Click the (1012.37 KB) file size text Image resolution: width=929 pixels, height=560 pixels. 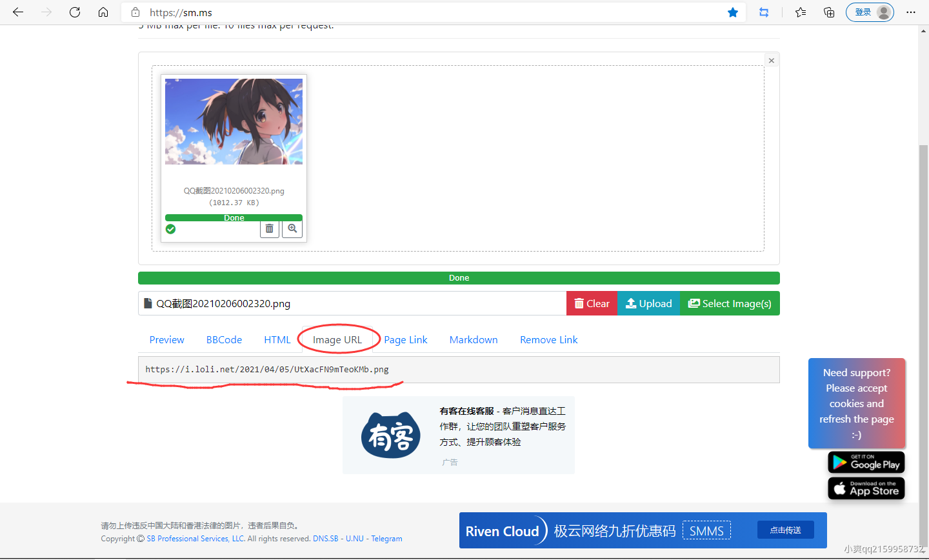pos(234,203)
